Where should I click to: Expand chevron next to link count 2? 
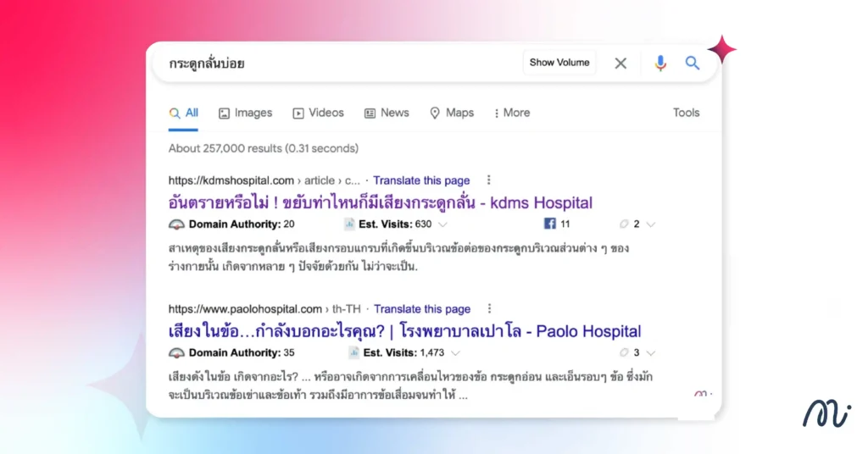click(651, 224)
